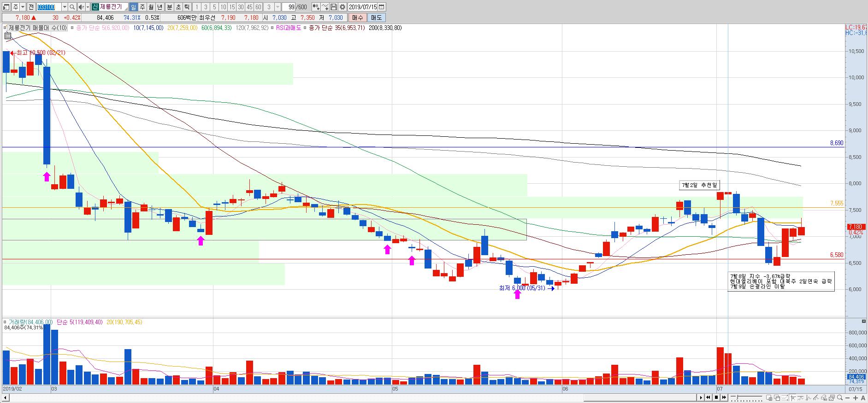This screenshot has height=403, width=868.
Task: Switch to minute 분 period
Action: 169,7
